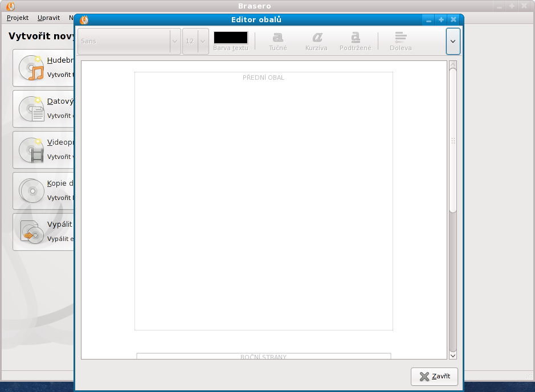Screen dimensions: 535x392
Task: Open the Upravit menu
Action: pyautogui.click(x=48, y=18)
